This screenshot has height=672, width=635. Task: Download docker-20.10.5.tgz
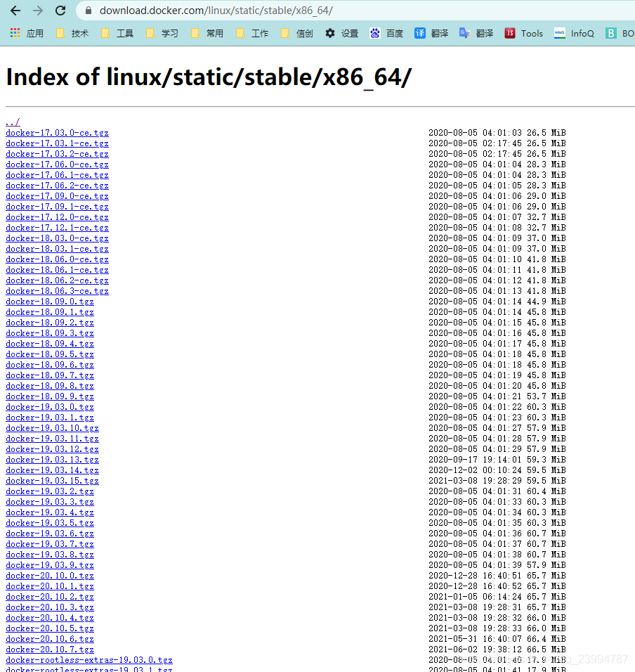pyautogui.click(x=50, y=628)
